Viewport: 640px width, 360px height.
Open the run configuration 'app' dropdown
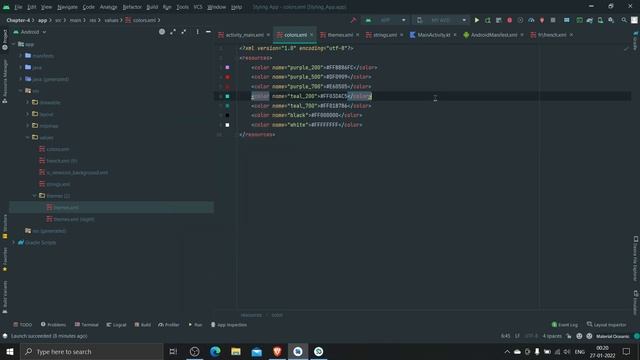point(386,20)
